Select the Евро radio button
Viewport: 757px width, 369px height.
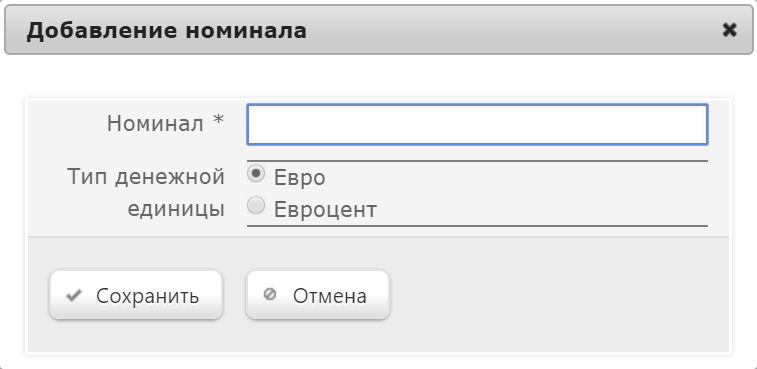[x=256, y=174]
